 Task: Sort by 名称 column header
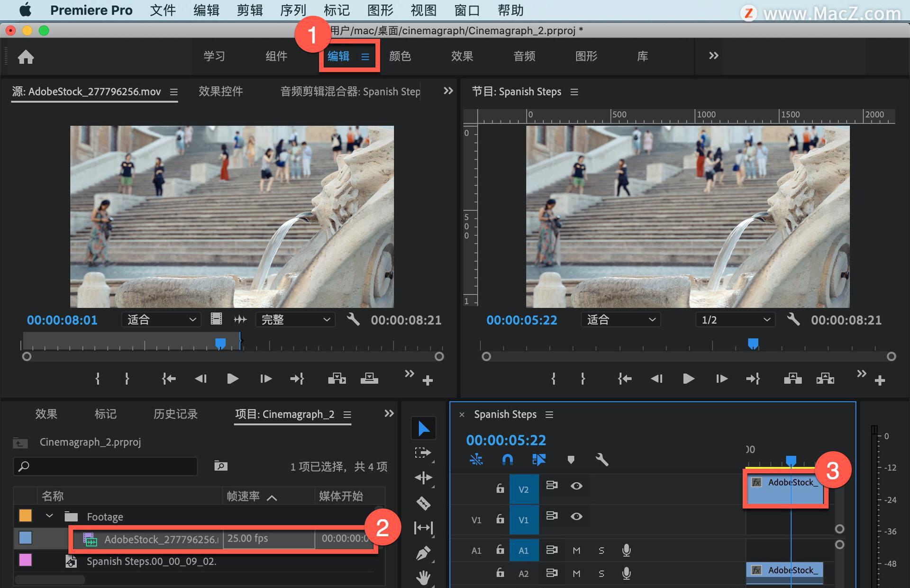(x=53, y=496)
